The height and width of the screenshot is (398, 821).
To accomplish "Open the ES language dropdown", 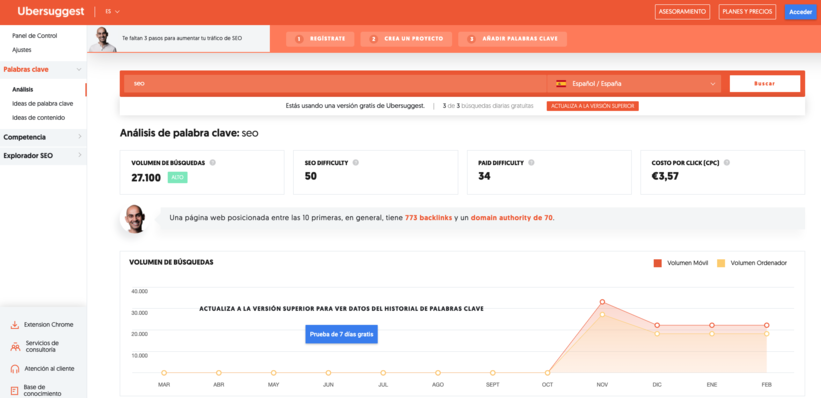I will 112,12.
